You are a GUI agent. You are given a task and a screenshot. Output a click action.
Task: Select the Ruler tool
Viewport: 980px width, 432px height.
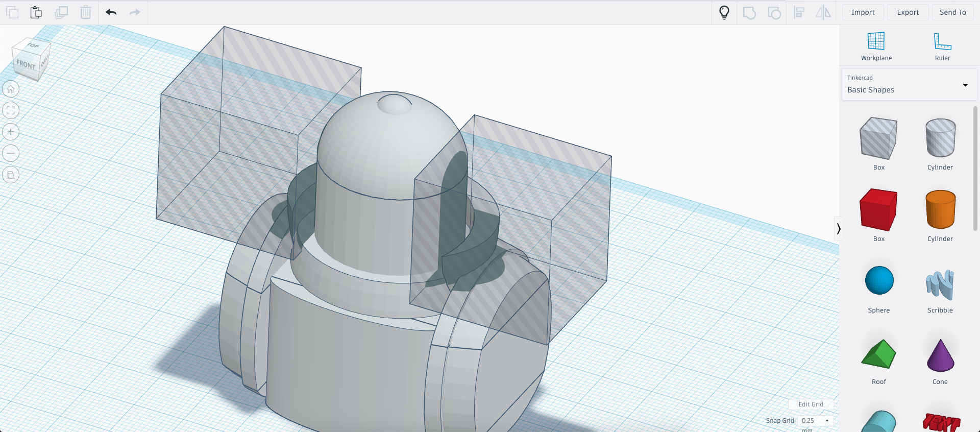click(942, 46)
